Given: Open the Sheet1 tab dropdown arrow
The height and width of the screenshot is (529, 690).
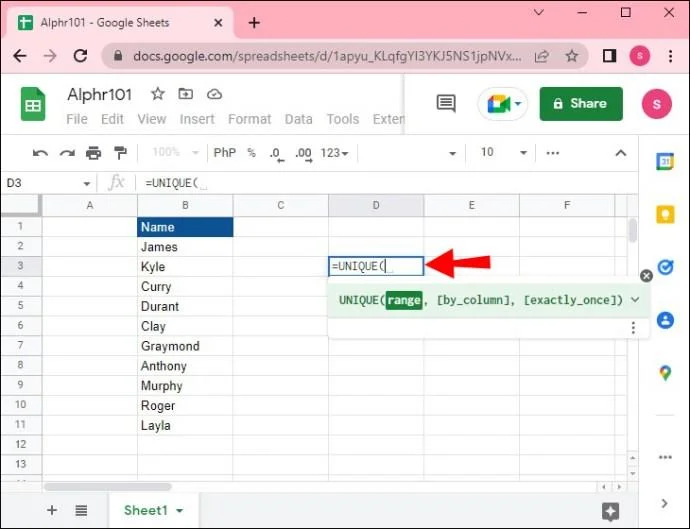Looking at the screenshot, I should [180, 511].
